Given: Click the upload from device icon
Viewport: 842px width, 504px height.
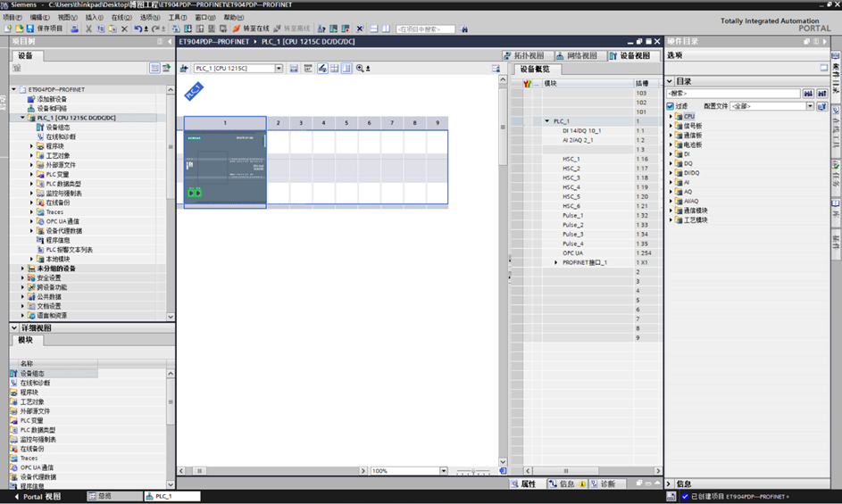Looking at the screenshot, I should tap(200, 29).
